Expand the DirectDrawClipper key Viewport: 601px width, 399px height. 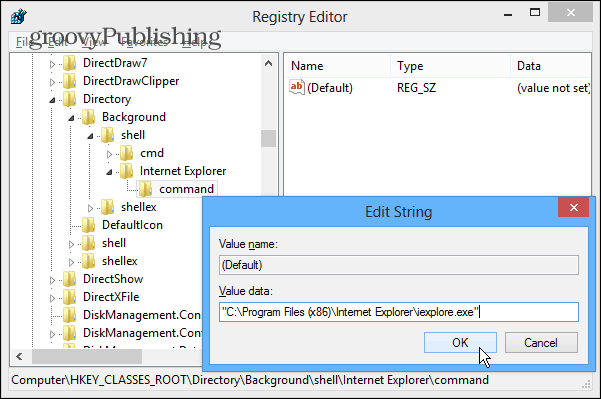click(x=53, y=82)
